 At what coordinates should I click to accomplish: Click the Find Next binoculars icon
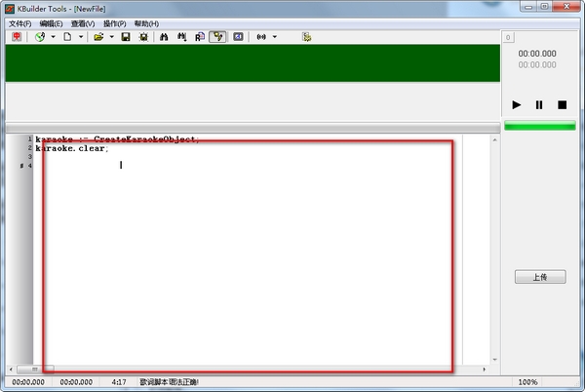click(181, 37)
